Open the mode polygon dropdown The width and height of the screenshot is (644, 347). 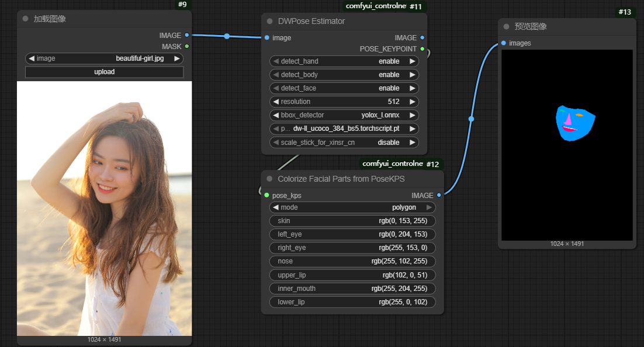[x=352, y=207]
